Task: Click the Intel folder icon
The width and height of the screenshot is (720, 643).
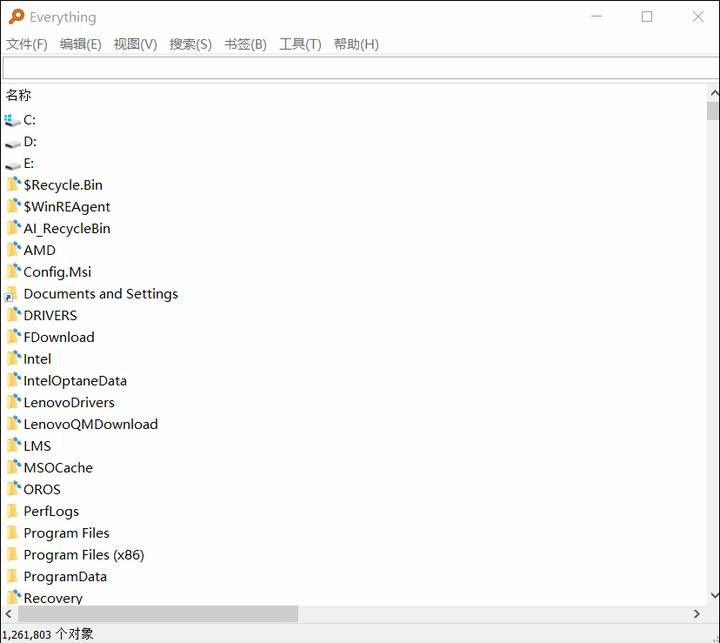Action: pos(14,359)
